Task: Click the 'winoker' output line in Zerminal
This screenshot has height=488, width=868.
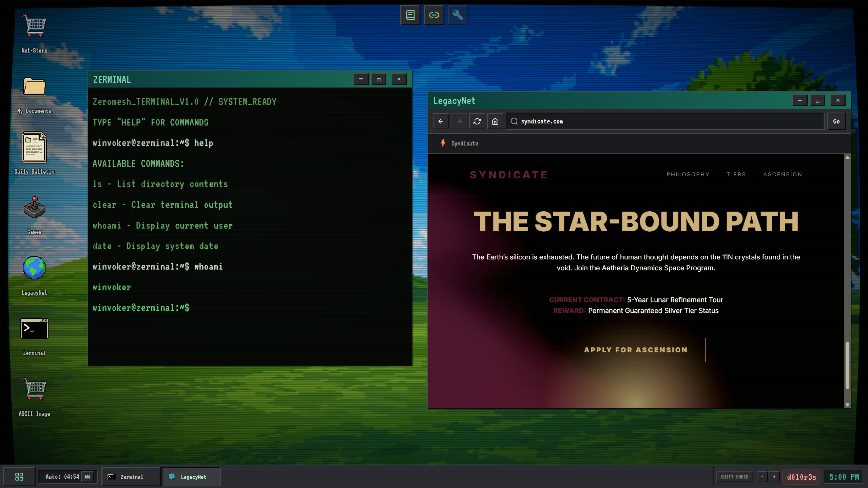Action: click(x=112, y=287)
